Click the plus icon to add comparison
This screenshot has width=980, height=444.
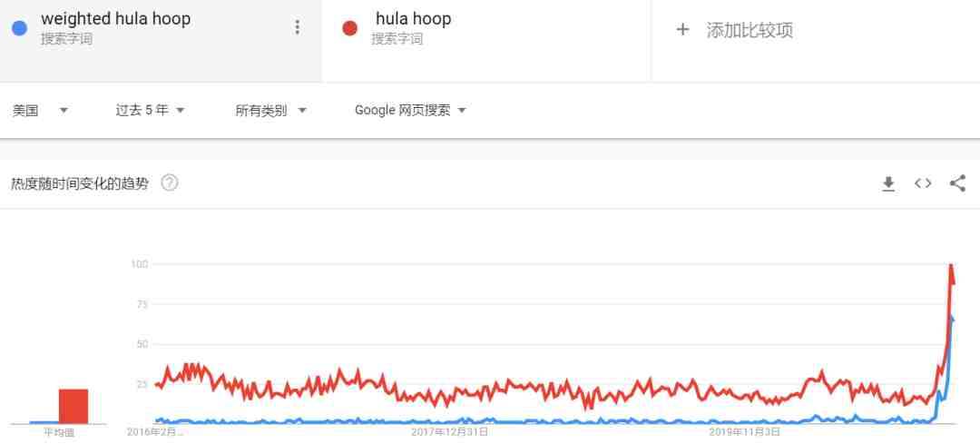coord(682,29)
